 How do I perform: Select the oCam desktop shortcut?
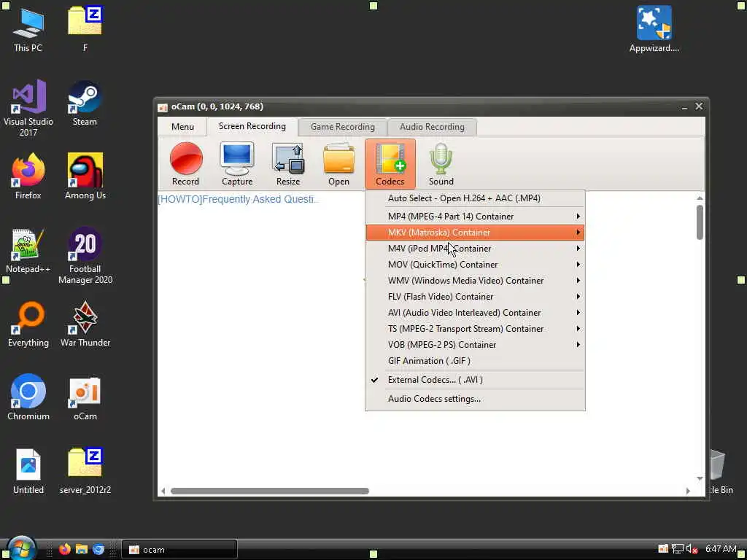[x=85, y=397]
